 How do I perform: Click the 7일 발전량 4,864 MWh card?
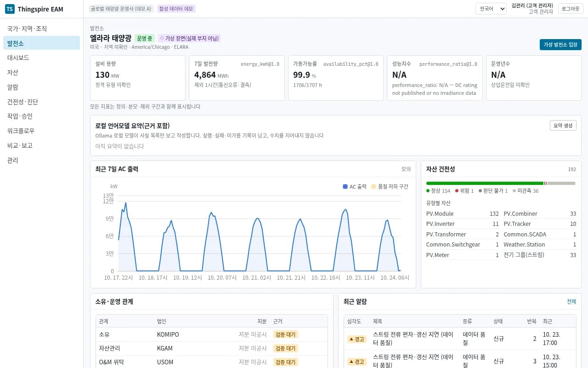pos(237,78)
